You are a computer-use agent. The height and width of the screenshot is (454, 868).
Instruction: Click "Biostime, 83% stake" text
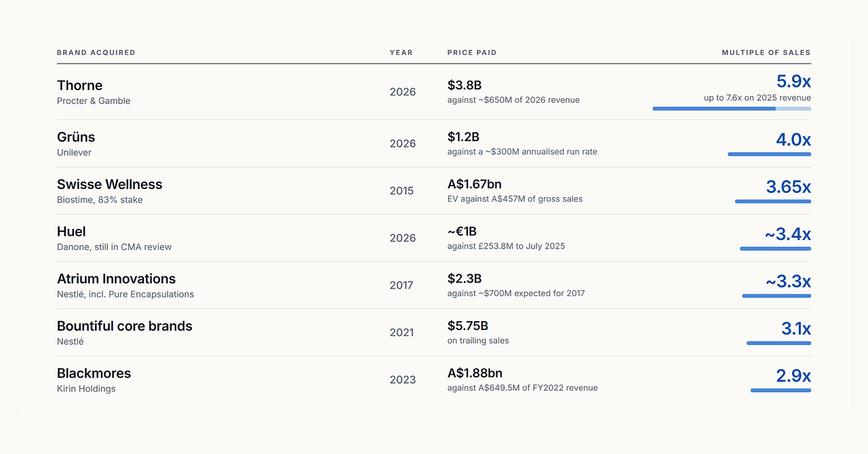(100, 200)
